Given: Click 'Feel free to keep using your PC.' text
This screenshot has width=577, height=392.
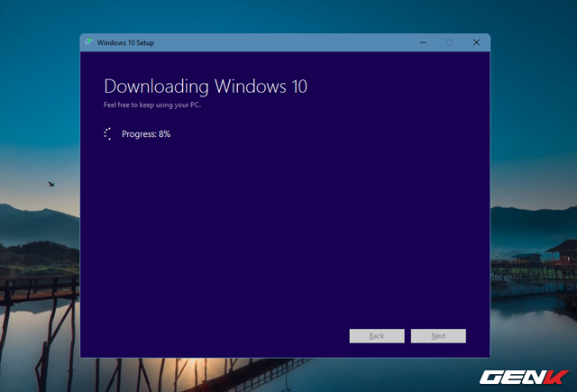Looking at the screenshot, I should click(x=152, y=105).
